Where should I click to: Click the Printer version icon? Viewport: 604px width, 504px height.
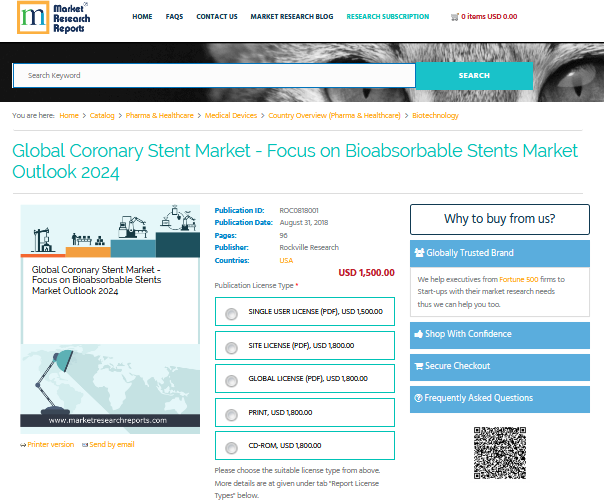pyautogui.click(x=23, y=445)
